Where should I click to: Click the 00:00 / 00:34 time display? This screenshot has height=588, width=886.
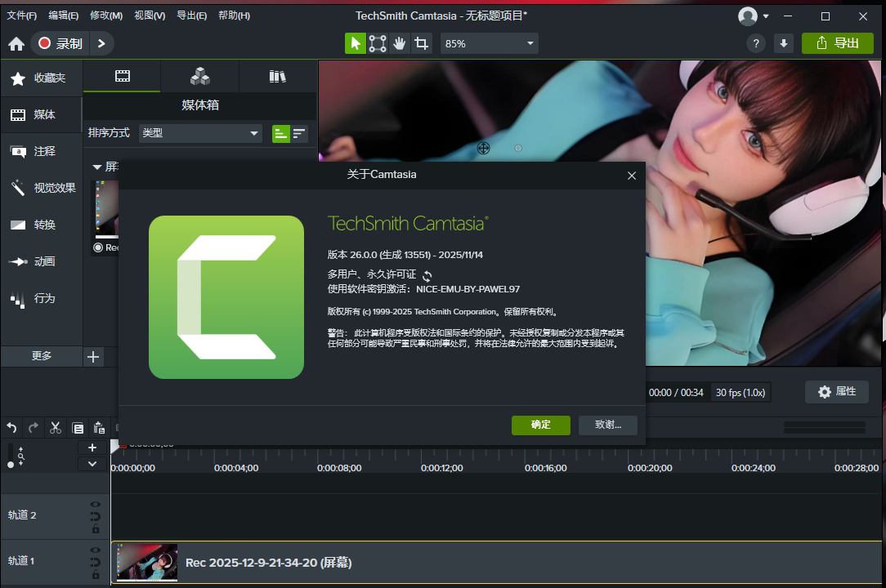pos(676,393)
